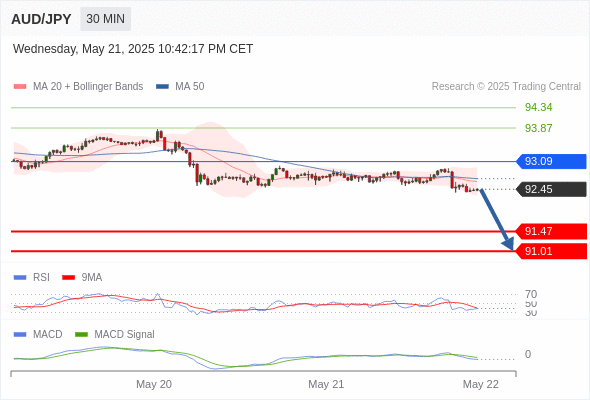Image resolution: width=590 pixels, height=400 pixels.
Task: Select the 92.45 current price label
Action: point(551,189)
